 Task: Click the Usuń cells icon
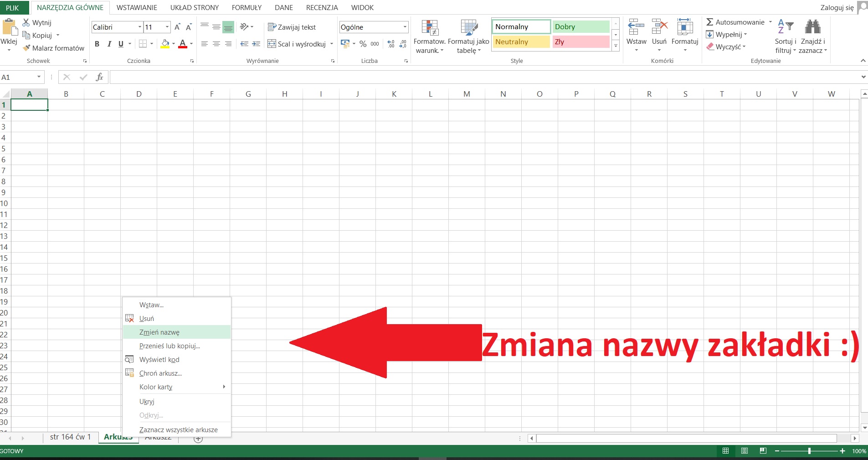point(659,27)
